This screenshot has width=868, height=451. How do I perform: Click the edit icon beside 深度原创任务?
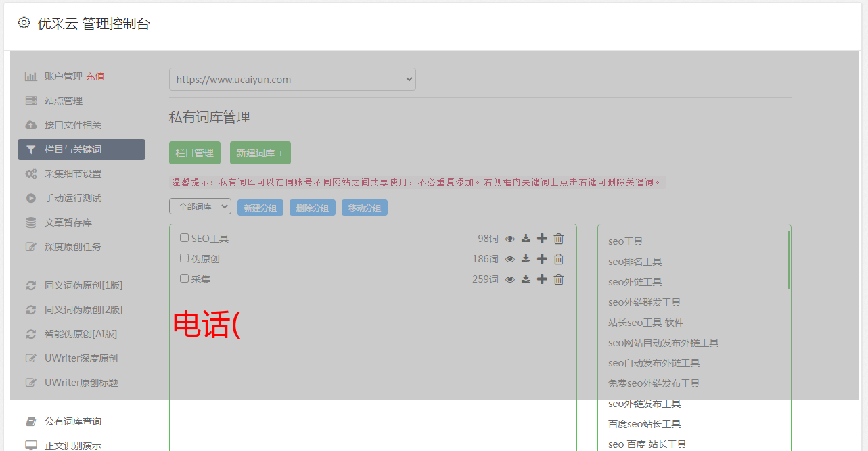coord(31,247)
